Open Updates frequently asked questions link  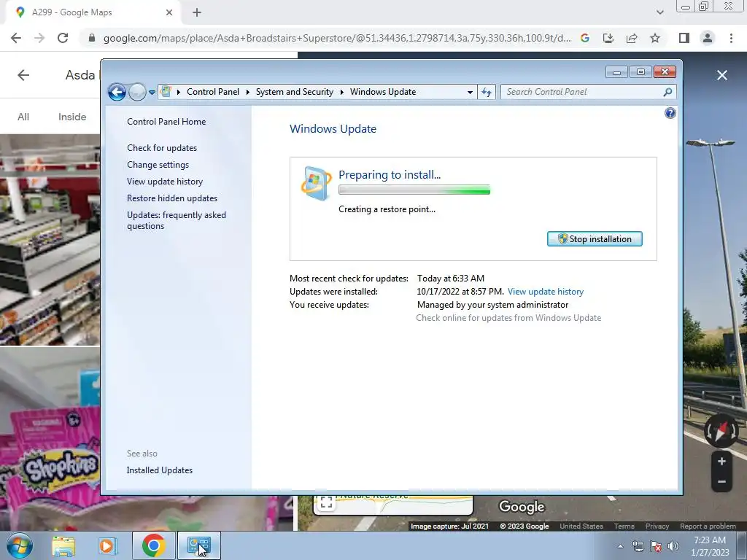point(177,220)
